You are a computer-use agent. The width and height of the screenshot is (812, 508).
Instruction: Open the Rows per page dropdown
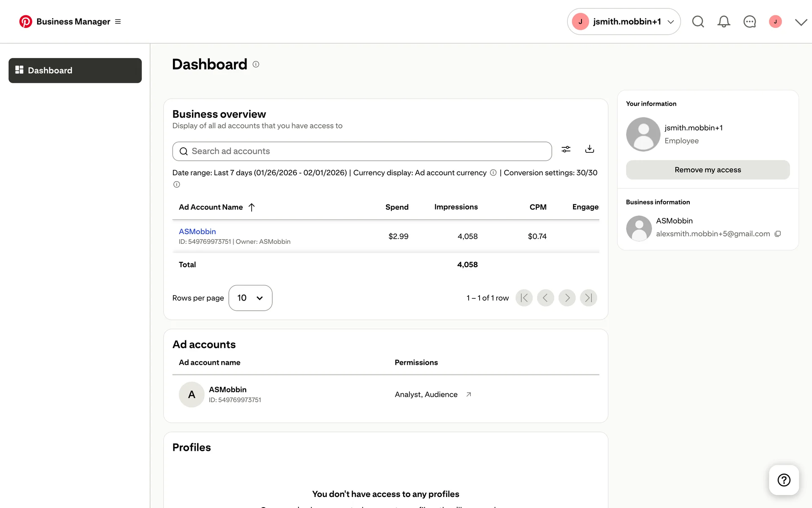250,298
